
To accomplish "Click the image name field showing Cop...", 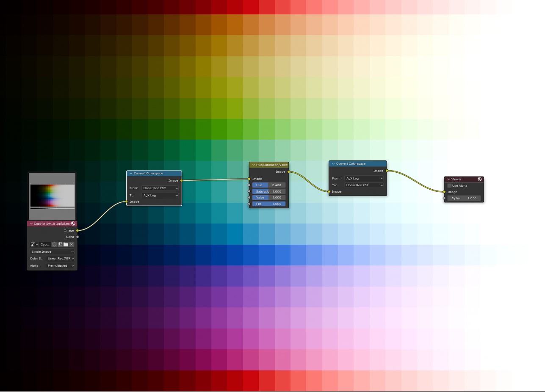I will 45,245.
